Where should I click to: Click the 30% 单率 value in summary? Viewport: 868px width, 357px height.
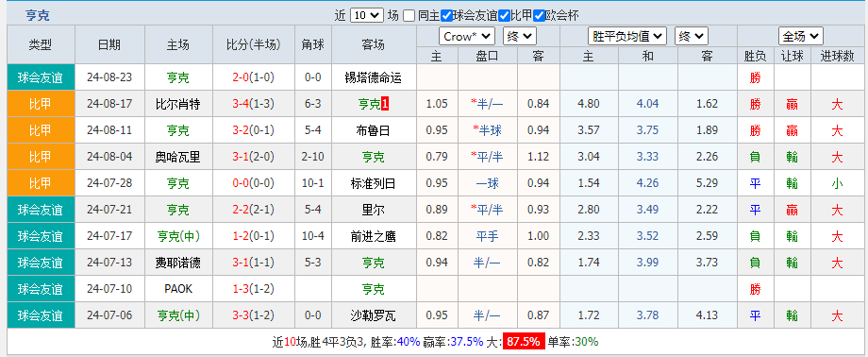[587, 342]
